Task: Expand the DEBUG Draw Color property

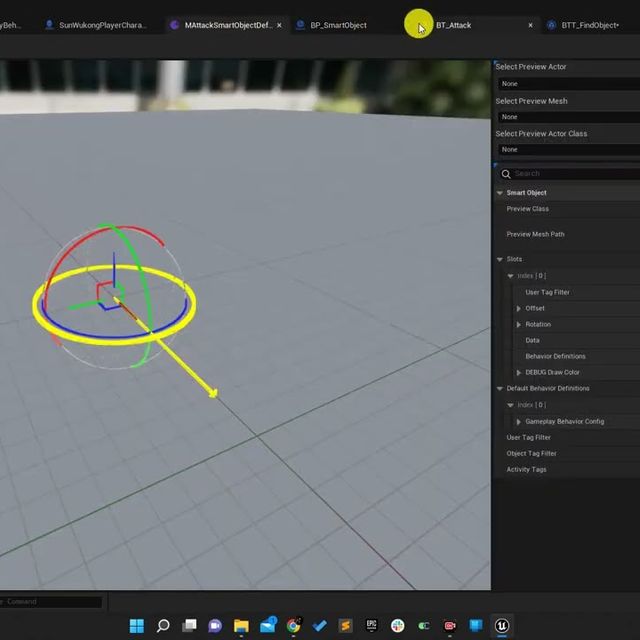Action: point(518,373)
